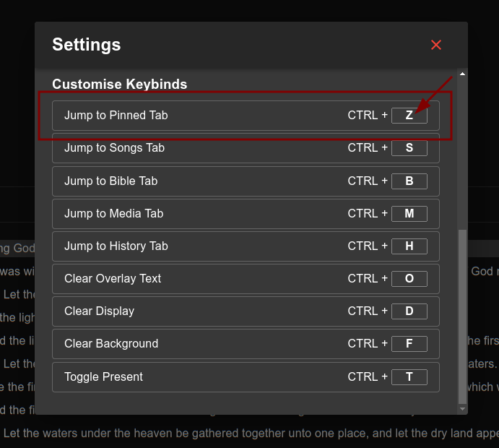
Task: Click the H keybind for History Tab
Action: coord(409,246)
